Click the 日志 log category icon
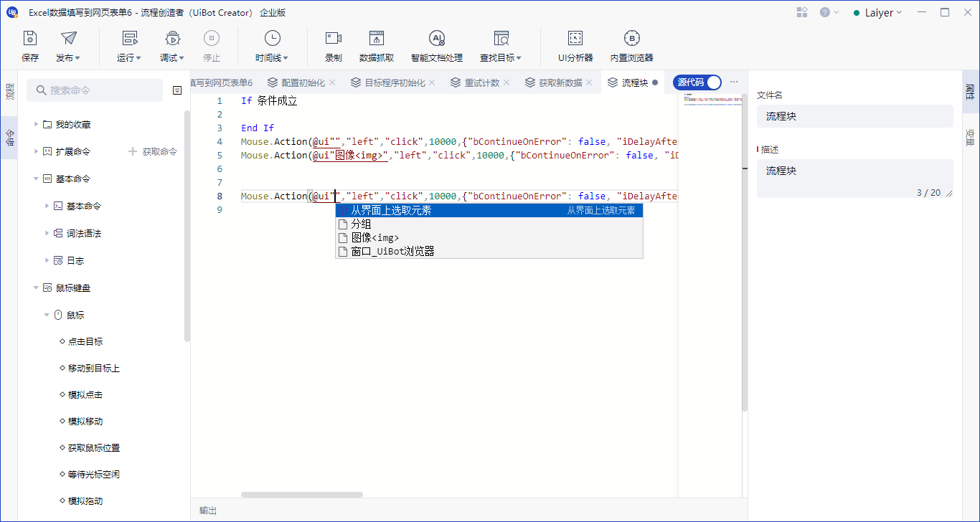 [58, 260]
